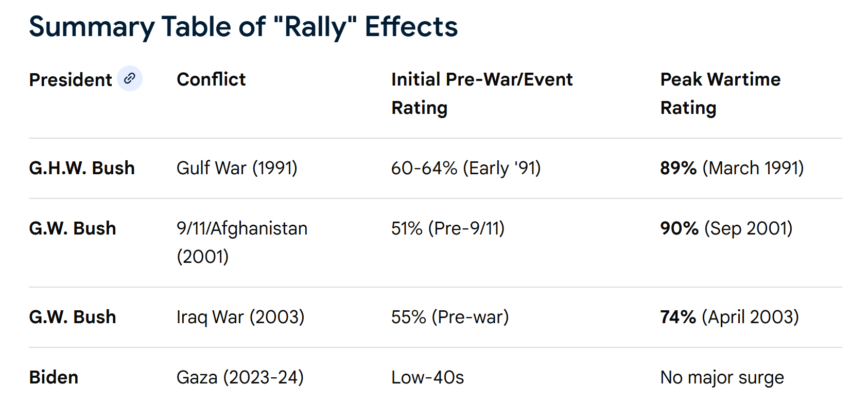Image resolution: width=868 pixels, height=418 pixels.
Task: Click the link icon beside President header
Action: [x=130, y=78]
